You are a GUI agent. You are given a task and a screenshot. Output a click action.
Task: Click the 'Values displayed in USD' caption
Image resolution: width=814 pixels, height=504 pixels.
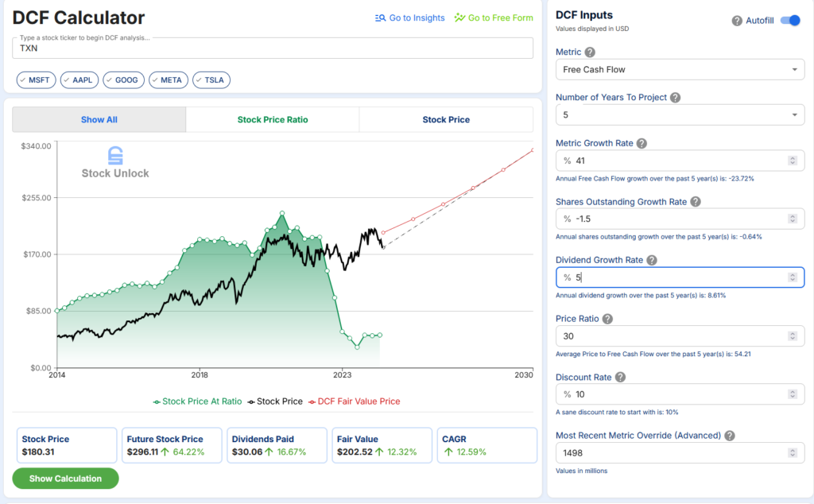coord(592,29)
